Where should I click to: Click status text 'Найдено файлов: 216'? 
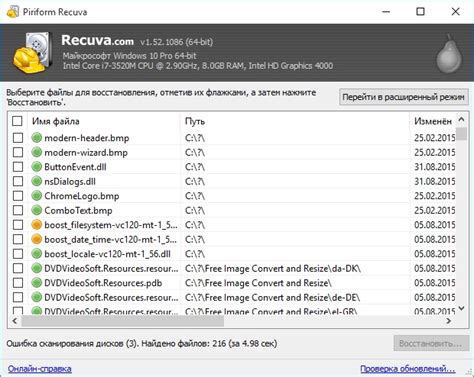pyautogui.click(x=184, y=343)
